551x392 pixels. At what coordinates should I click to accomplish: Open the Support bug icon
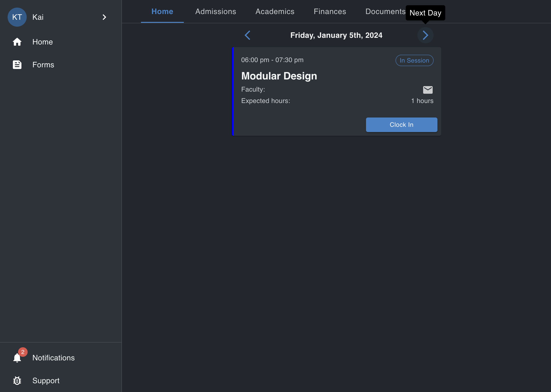click(17, 381)
